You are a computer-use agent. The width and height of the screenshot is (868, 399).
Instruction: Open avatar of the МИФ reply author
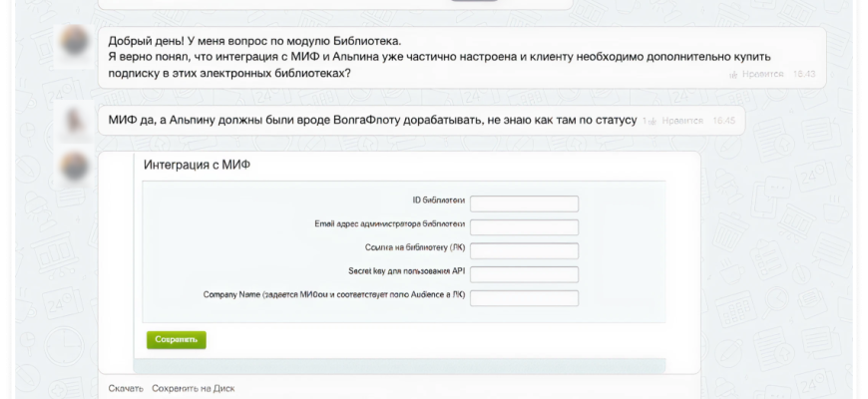[x=75, y=120]
